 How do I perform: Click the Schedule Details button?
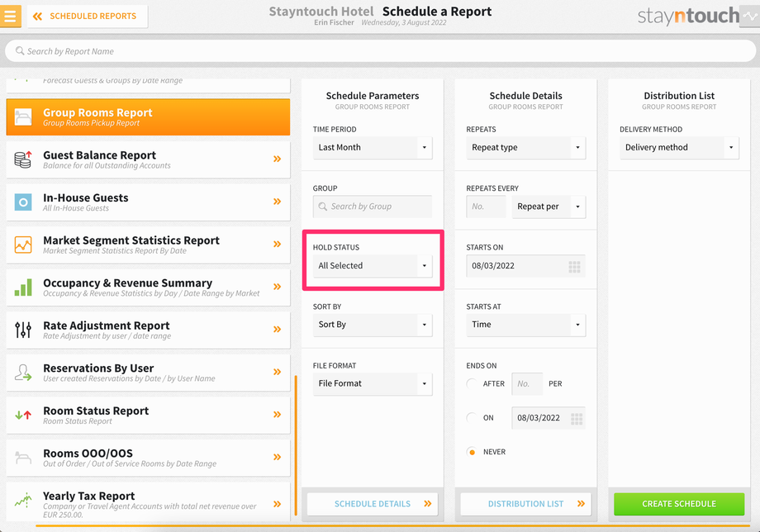coord(373,504)
